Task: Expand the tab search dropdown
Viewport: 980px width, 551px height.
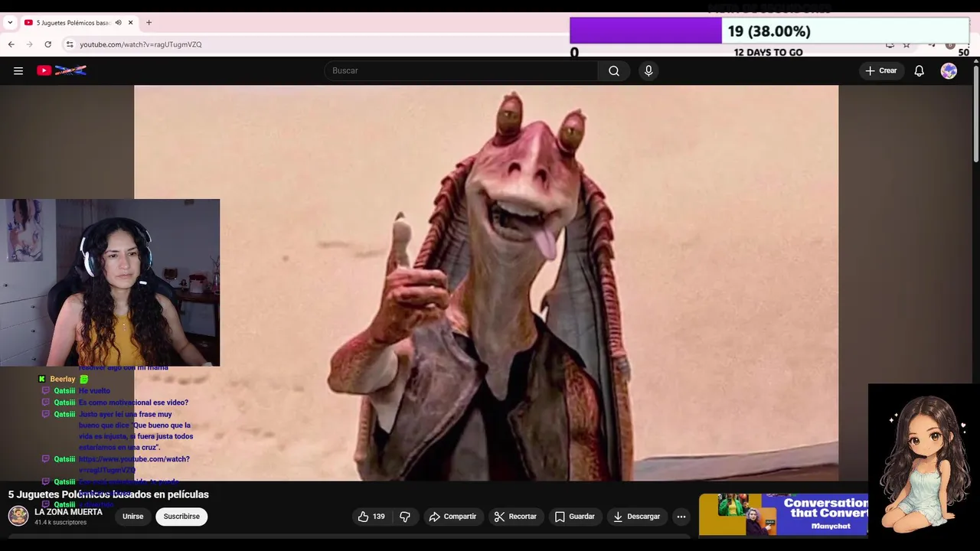Action: pyautogui.click(x=10, y=22)
